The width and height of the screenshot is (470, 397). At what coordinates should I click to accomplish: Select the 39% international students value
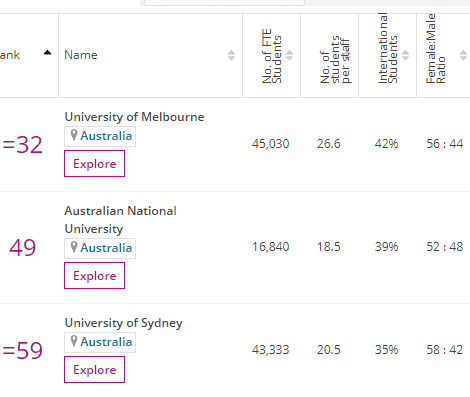(x=387, y=247)
